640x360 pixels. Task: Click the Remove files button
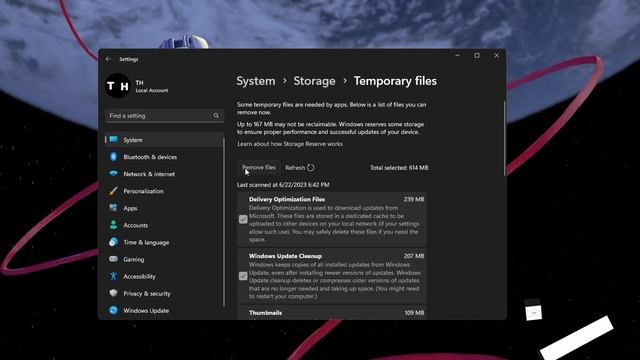[259, 167]
